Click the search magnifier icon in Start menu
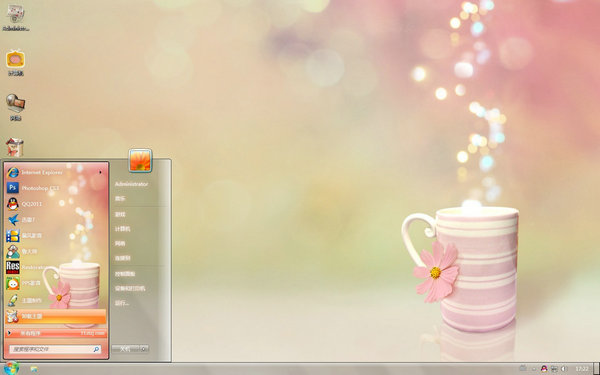600x375 pixels. pyautogui.click(x=96, y=349)
